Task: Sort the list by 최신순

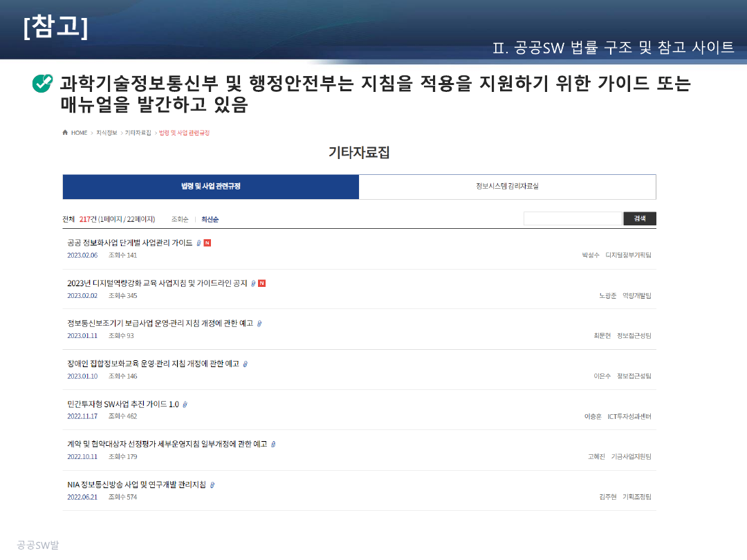Action: (x=210, y=219)
